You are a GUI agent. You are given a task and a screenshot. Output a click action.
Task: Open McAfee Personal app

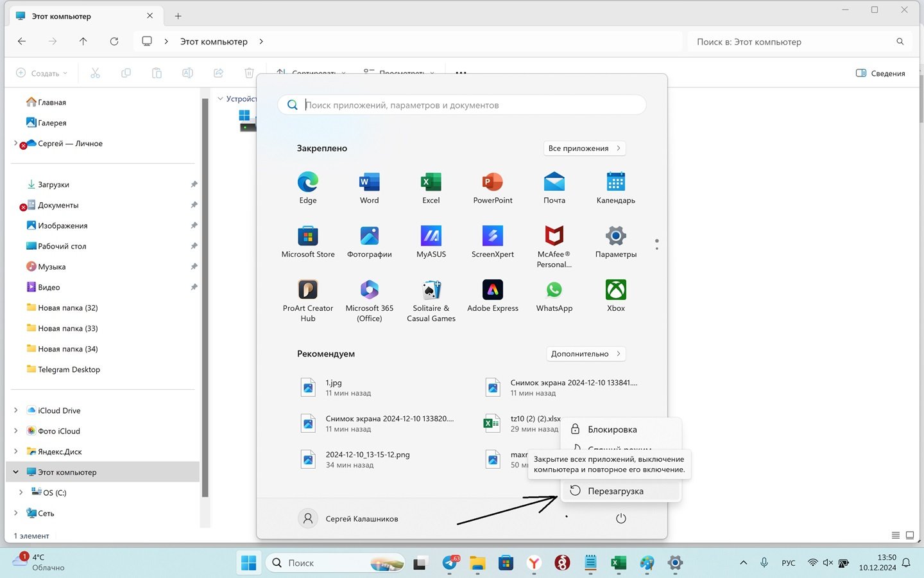(554, 247)
